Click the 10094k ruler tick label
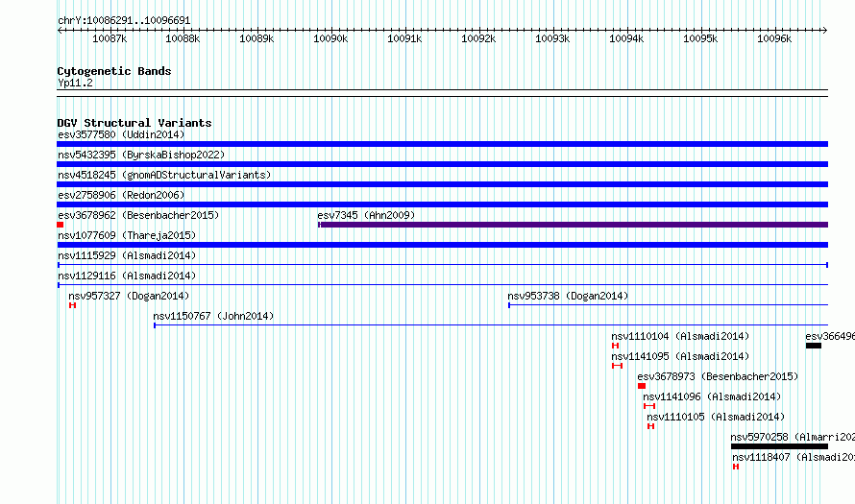This screenshot has width=855, height=504. (626, 38)
